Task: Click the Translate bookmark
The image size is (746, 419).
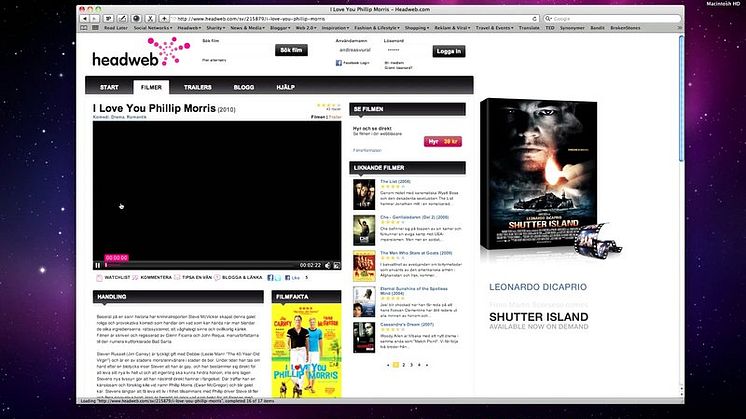Action: pyautogui.click(x=529, y=28)
